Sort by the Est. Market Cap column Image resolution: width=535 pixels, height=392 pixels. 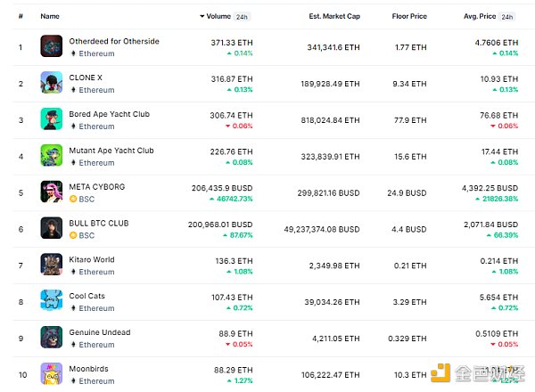(x=333, y=16)
